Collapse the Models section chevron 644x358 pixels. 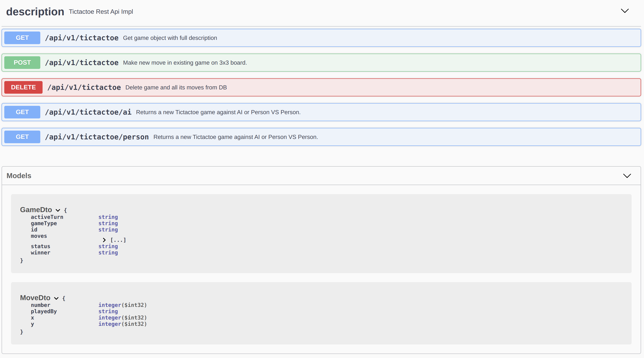pyautogui.click(x=627, y=176)
